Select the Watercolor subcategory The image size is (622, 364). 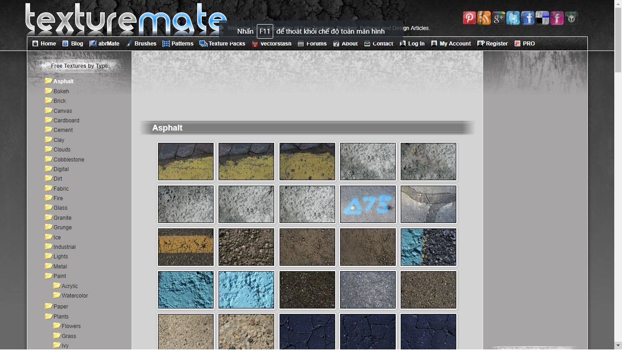(75, 296)
